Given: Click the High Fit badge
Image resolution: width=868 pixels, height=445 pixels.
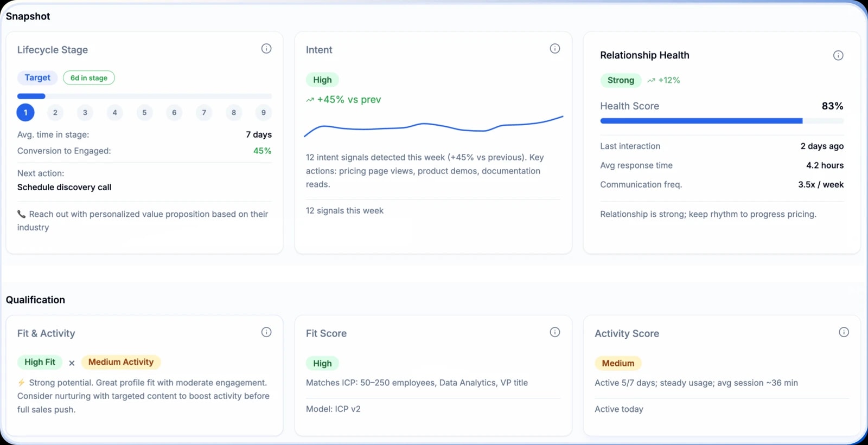Looking at the screenshot, I should click(x=40, y=362).
